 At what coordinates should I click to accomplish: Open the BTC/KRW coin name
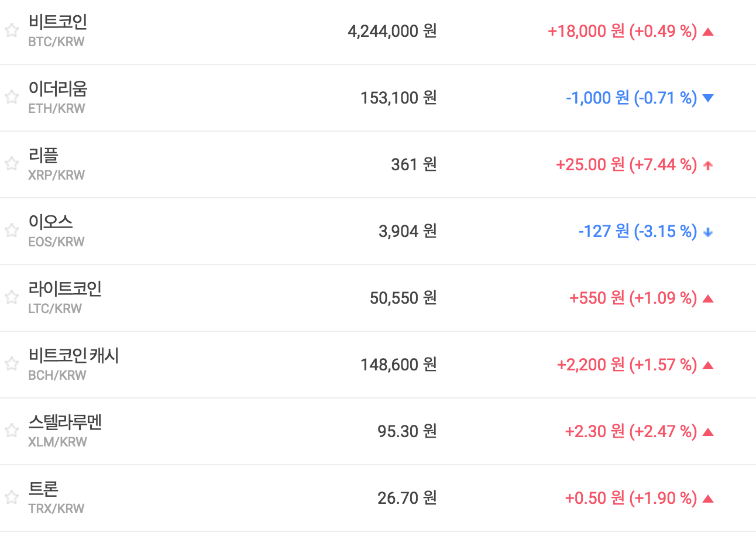point(57,22)
